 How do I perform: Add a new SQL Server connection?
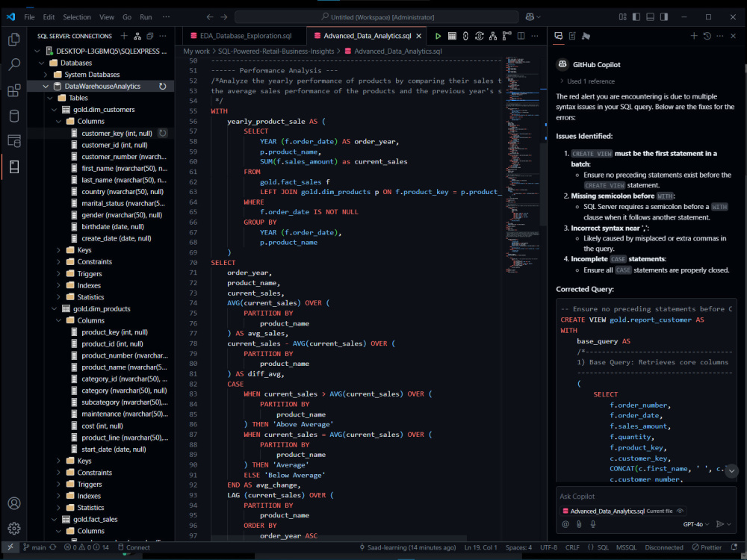tap(124, 36)
